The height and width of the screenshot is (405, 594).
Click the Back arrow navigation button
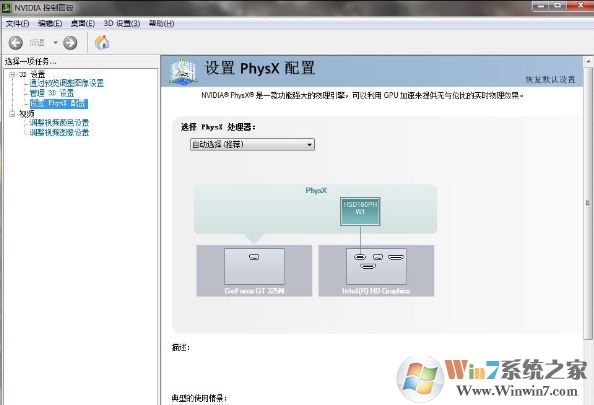click(16, 43)
